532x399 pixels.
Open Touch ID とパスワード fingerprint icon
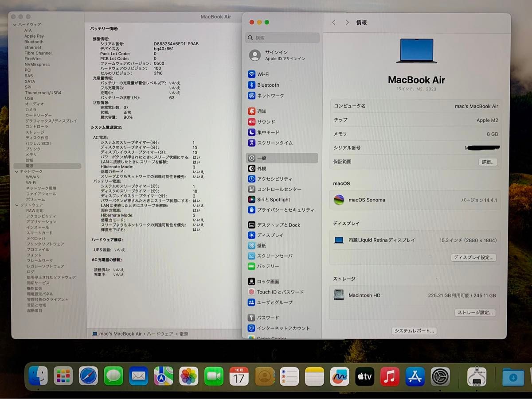pyautogui.click(x=251, y=292)
